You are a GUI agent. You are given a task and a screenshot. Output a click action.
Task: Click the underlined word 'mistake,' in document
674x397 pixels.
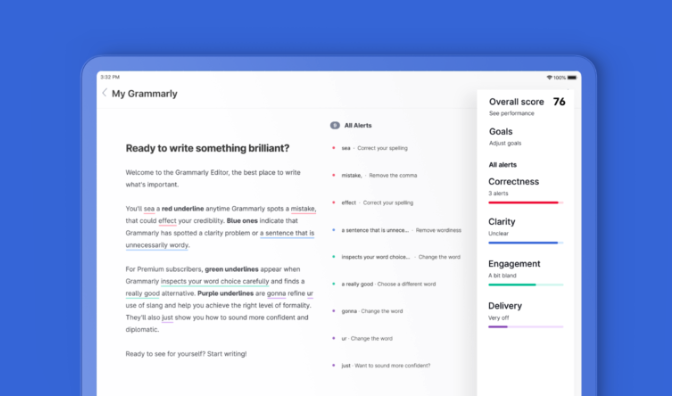(303, 209)
